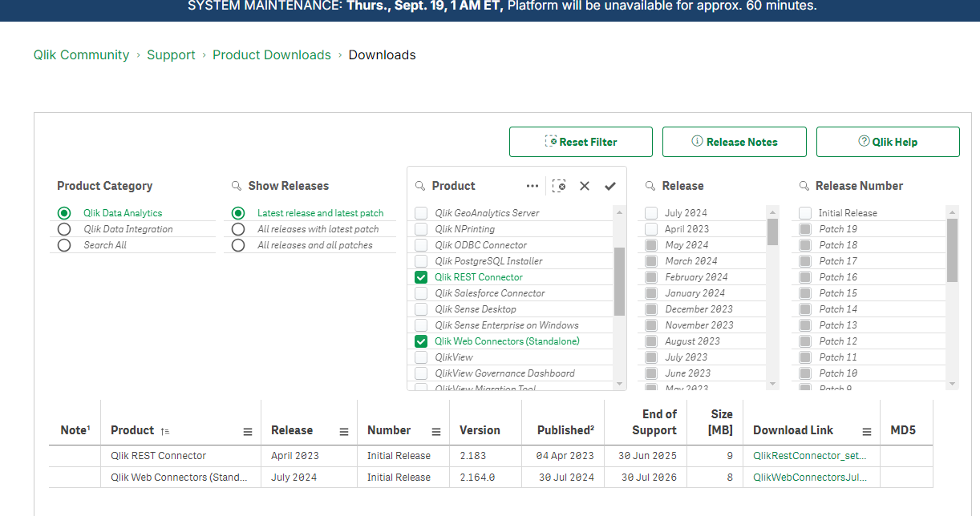
Task: Click the Product search magnifier icon
Action: pos(420,186)
